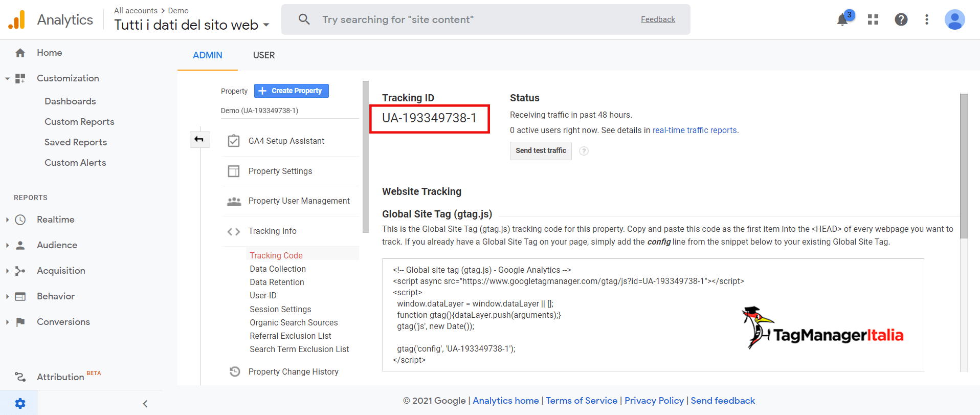The height and width of the screenshot is (415, 980).
Task: Open User-ID settings
Action: [263, 295]
